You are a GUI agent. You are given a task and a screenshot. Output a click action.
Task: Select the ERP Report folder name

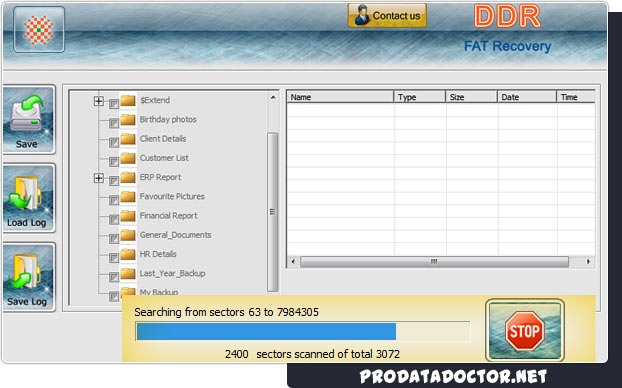[x=160, y=177]
